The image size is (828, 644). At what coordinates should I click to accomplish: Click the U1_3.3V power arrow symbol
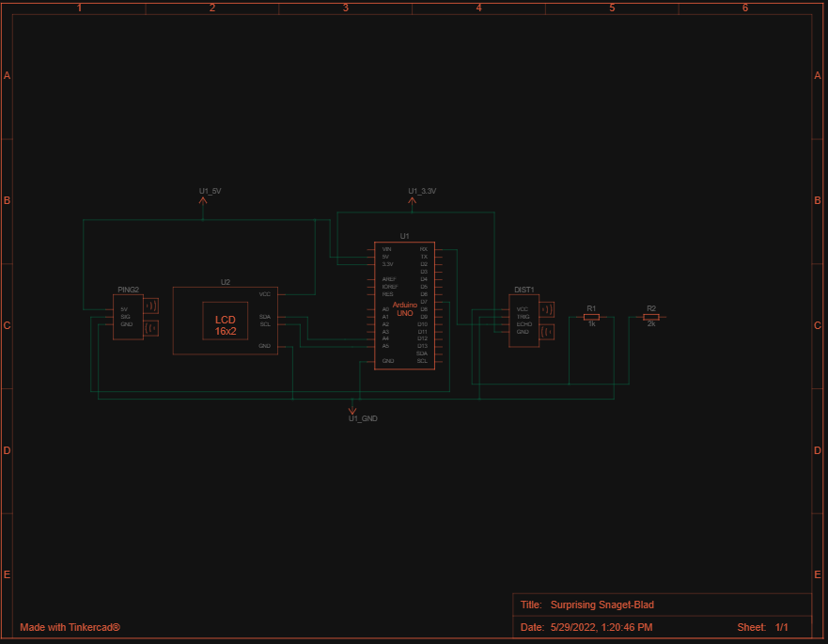tap(413, 202)
